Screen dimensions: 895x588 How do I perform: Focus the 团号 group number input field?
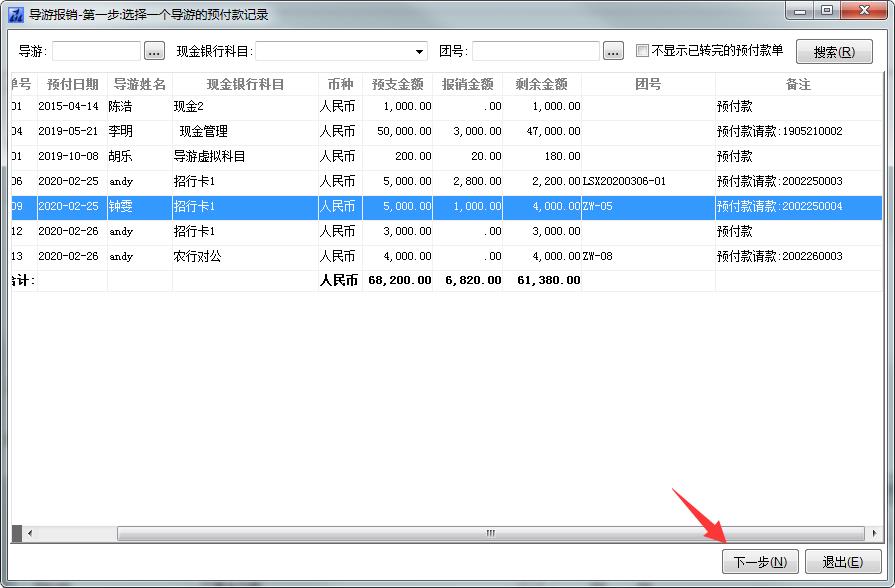tap(535, 51)
